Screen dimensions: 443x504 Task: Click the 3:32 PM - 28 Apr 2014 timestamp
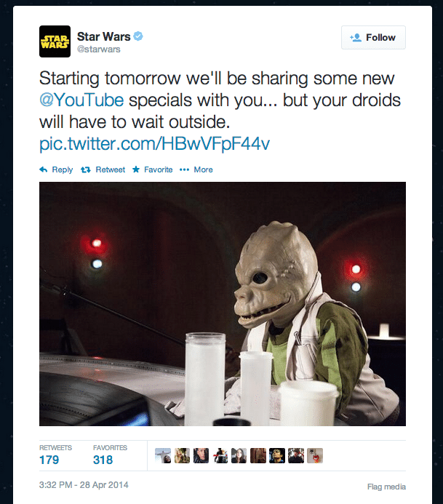[x=84, y=484]
